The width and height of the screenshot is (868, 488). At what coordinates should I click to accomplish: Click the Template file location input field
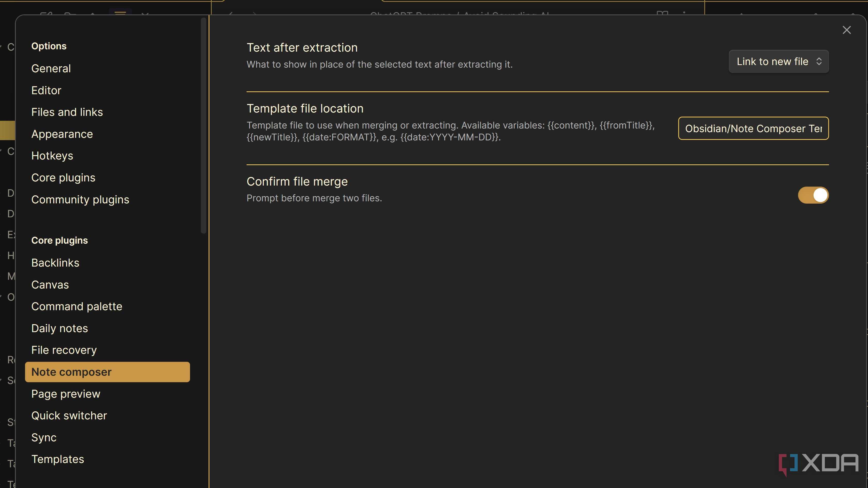[x=753, y=128]
